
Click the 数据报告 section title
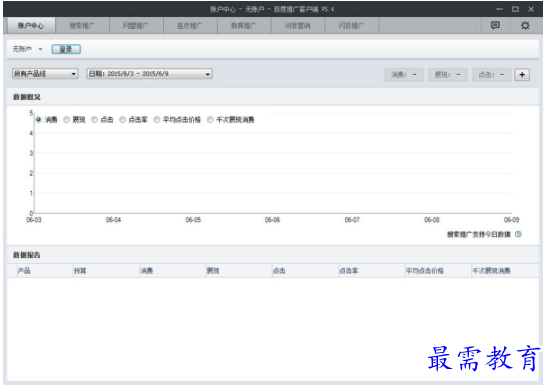click(27, 255)
